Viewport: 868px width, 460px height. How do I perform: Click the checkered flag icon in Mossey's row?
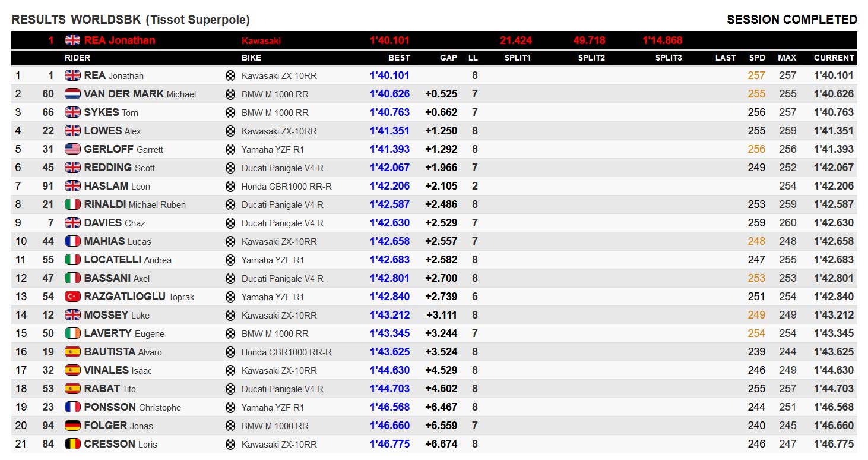click(x=230, y=316)
